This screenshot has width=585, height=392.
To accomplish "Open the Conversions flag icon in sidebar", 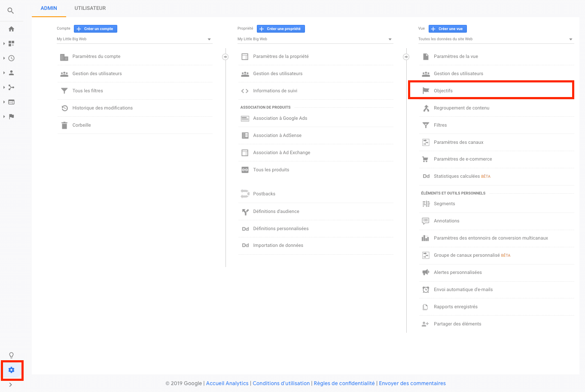I will 12,117.
